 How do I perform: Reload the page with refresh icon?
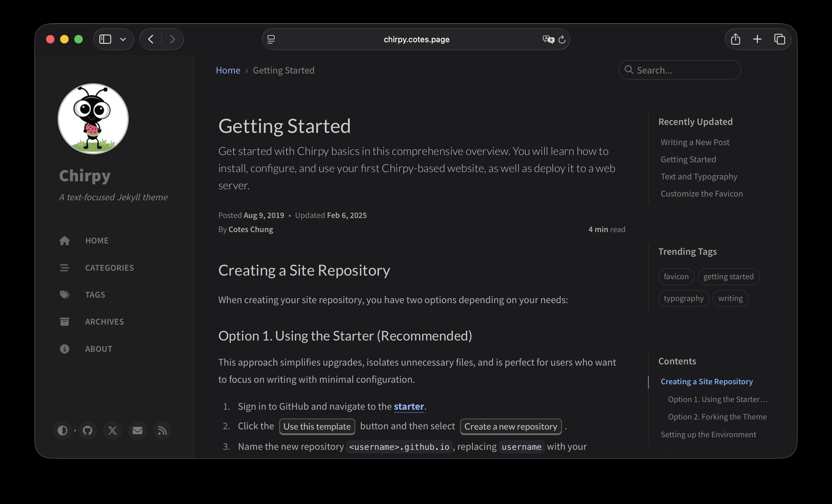562,39
